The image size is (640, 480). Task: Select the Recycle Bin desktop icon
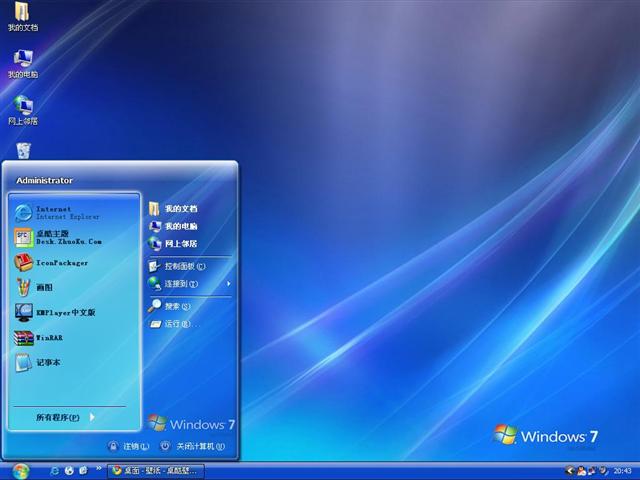click(x=23, y=151)
